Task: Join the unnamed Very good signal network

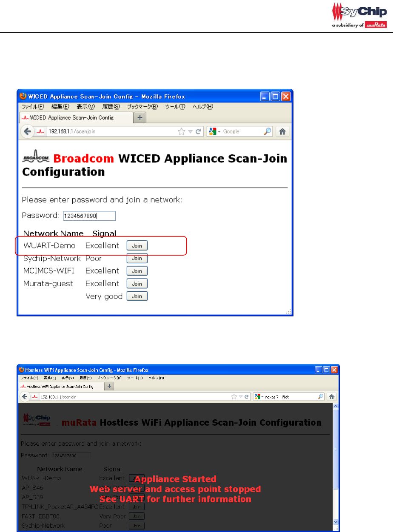Action: coord(137,296)
